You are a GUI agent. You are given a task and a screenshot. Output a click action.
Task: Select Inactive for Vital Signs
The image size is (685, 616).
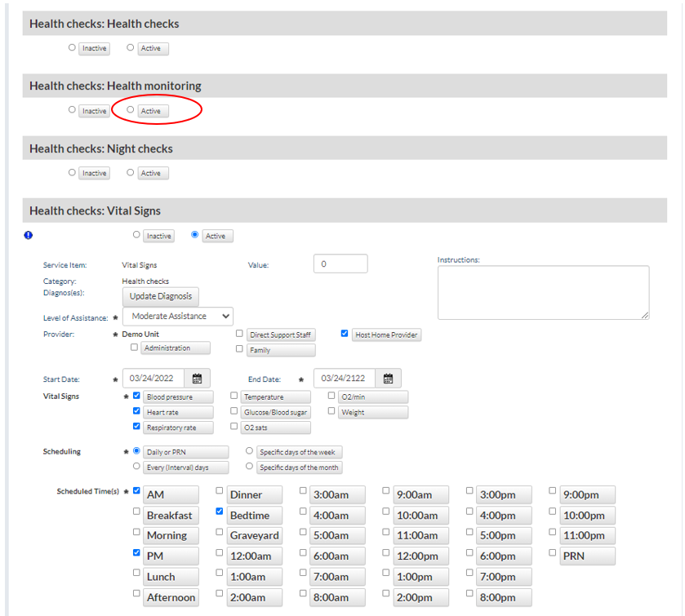click(136, 235)
